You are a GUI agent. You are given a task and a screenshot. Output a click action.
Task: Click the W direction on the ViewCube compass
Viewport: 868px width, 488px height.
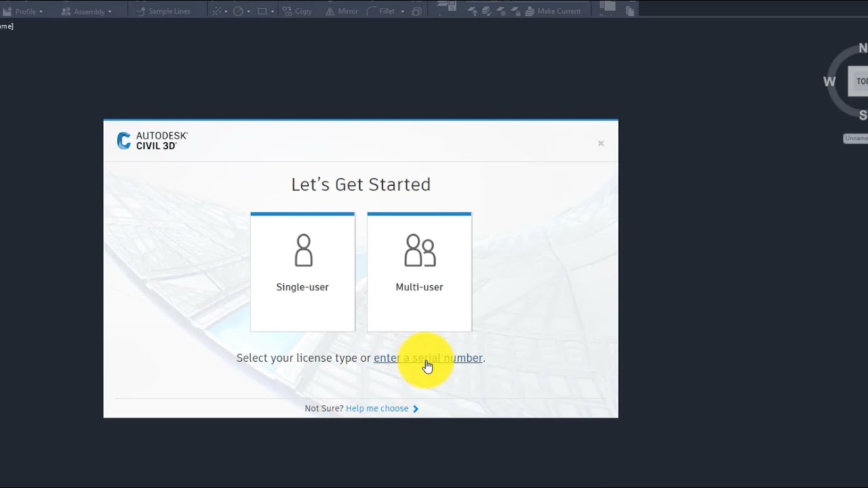tap(829, 81)
